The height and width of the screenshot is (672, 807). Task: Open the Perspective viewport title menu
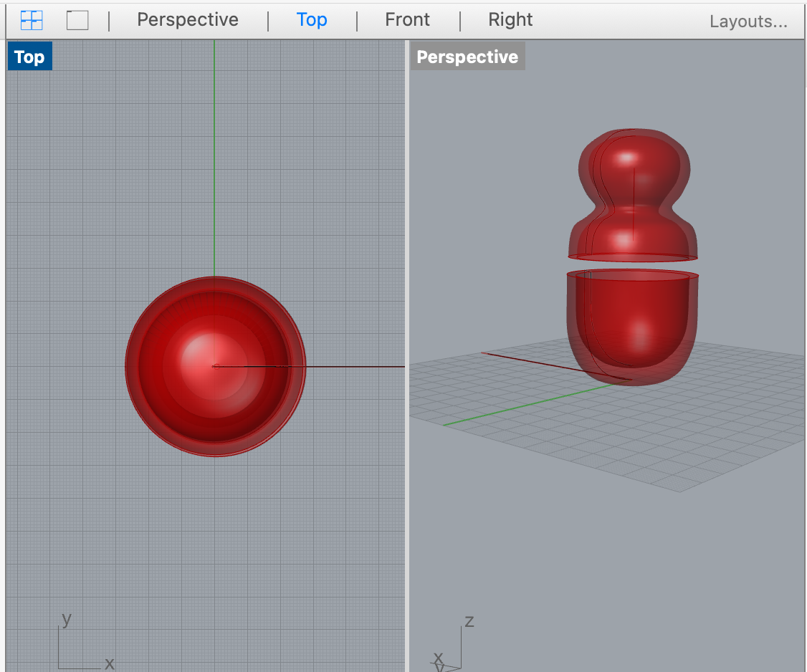[x=467, y=56]
